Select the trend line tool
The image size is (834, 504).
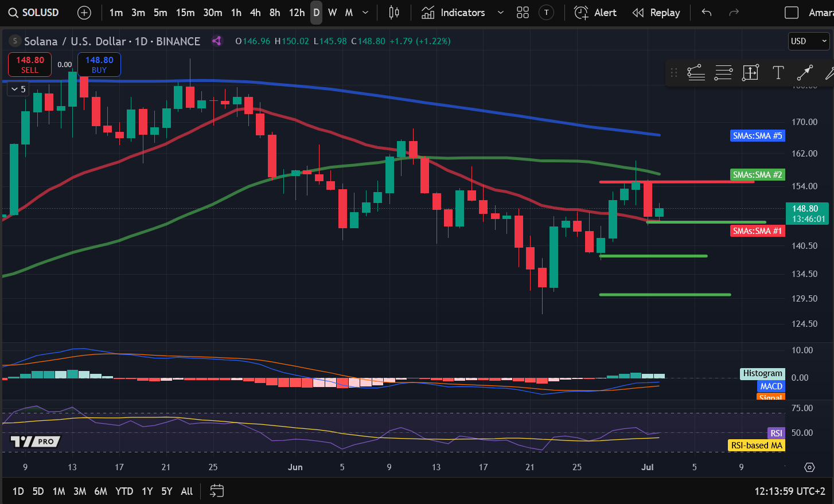point(805,72)
